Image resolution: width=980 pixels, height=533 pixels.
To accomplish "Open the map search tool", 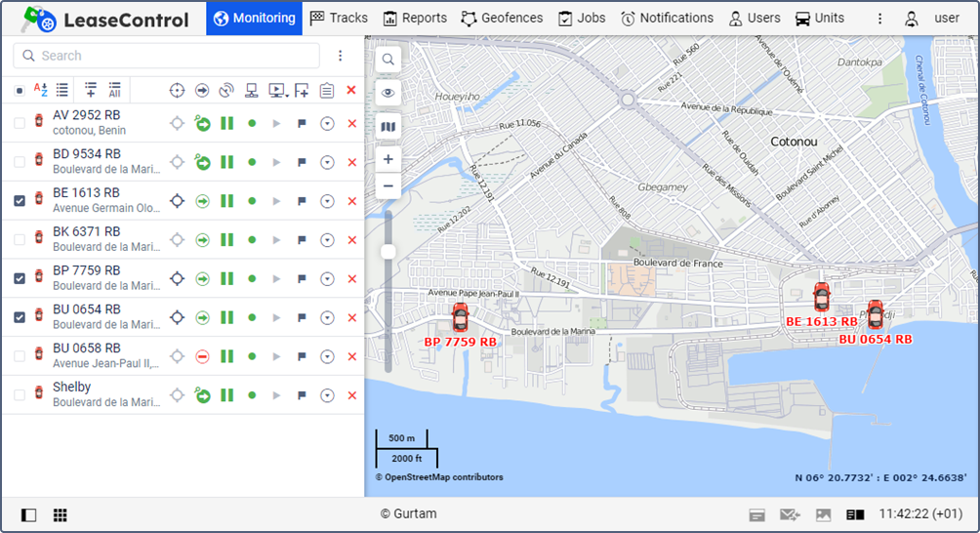I will click(x=388, y=60).
